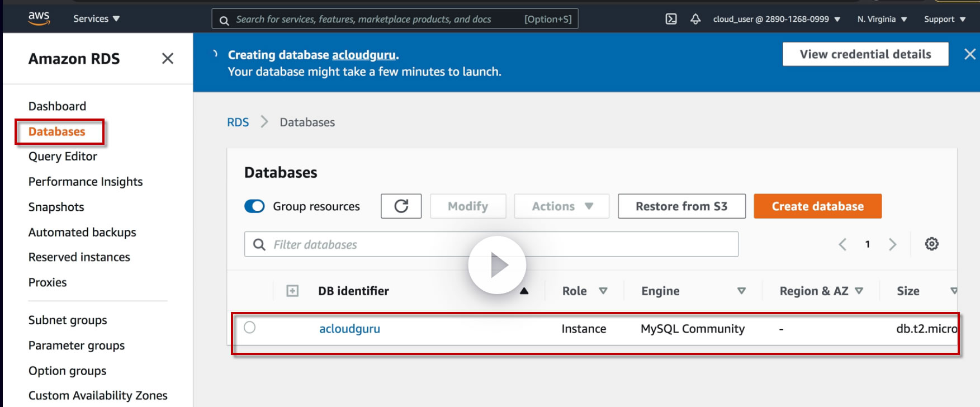Click MySQL Community engine cell
980x407 pixels.
(x=693, y=329)
